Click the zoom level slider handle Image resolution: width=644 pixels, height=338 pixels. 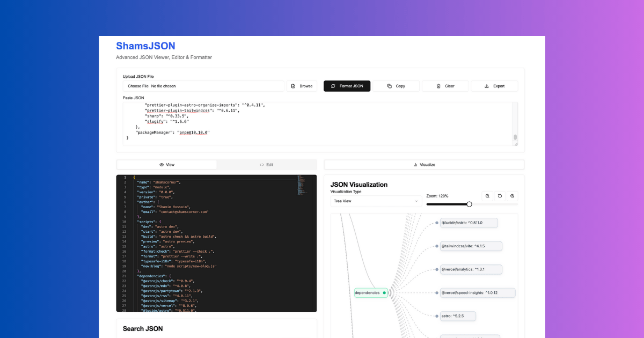pyautogui.click(x=470, y=204)
